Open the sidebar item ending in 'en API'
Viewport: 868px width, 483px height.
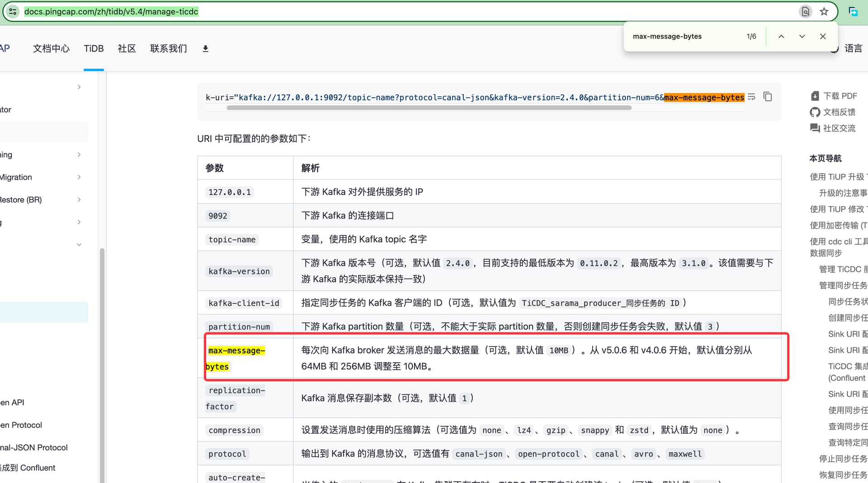12,402
